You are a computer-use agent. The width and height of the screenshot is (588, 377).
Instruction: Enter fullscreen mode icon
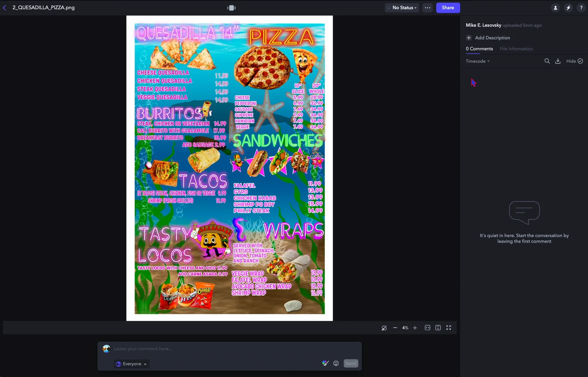click(449, 328)
